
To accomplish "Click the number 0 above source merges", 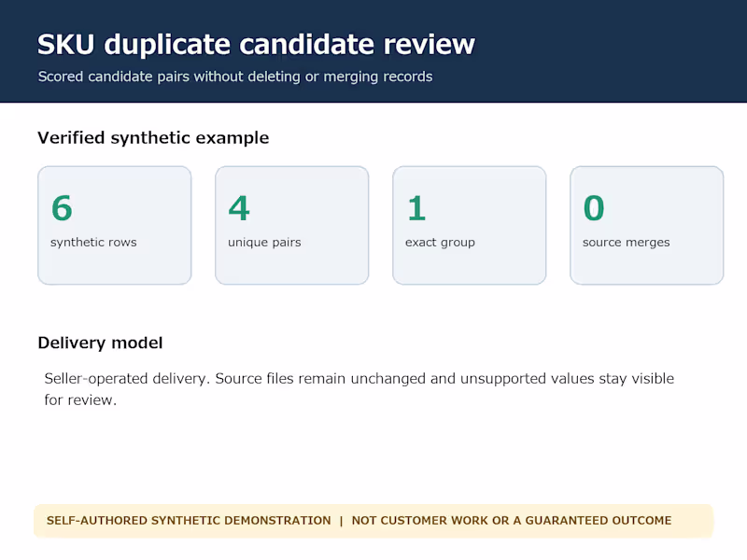I will (x=594, y=208).
